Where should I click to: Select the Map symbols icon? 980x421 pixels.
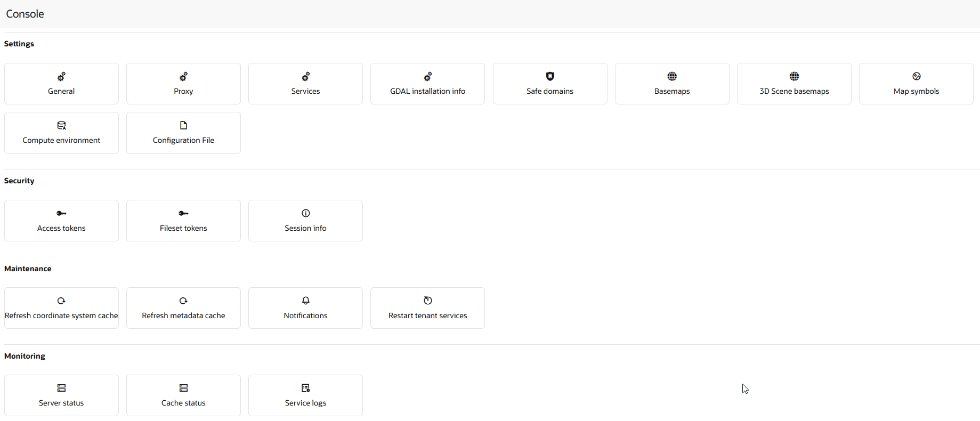point(917,76)
